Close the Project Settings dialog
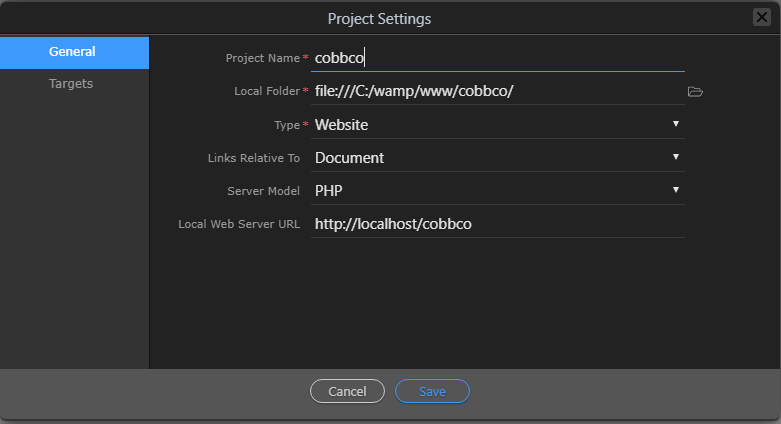The image size is (781, 424). 762,17
